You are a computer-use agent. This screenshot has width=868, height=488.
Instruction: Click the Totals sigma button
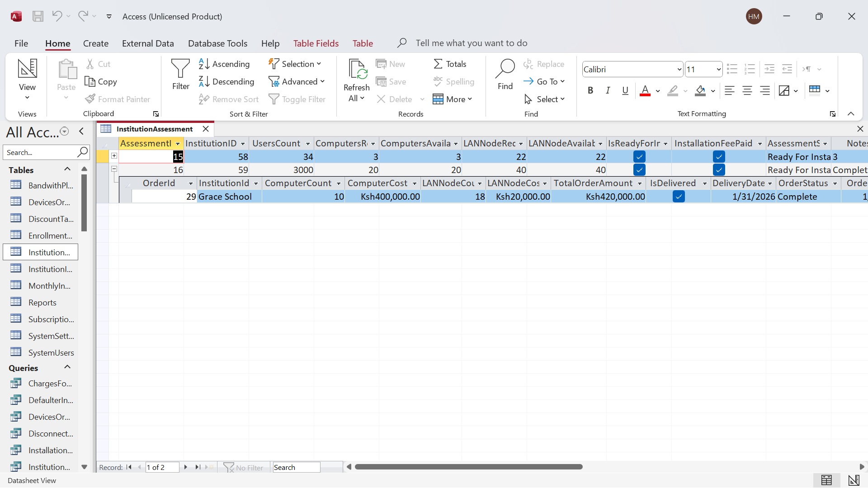coord(450,64)
